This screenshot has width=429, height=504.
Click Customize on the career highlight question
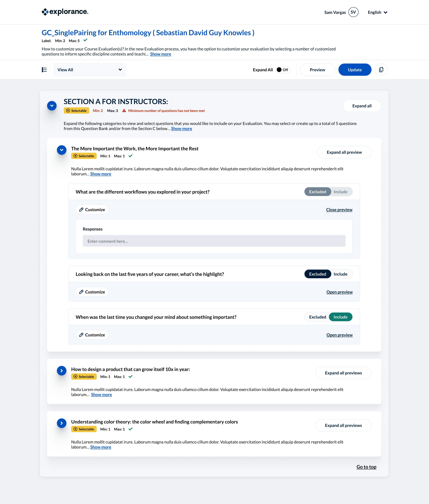click(92, 292)
